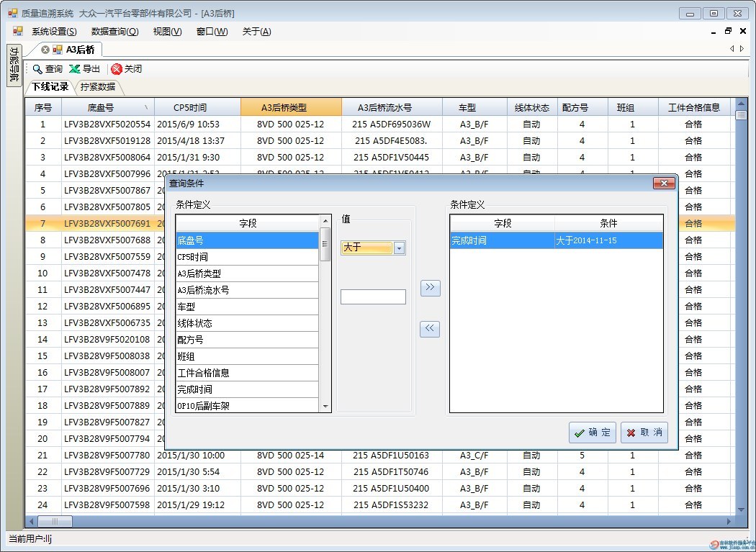Select 完成时间 in the field list
Viewport: 756px width, 552px height.
tap(247, 389)
